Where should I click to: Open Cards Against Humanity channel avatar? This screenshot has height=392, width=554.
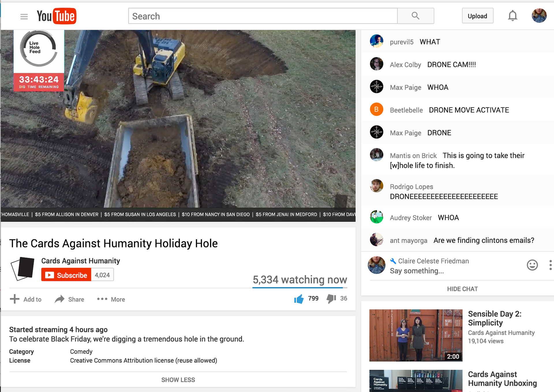[x=23, y=269]
